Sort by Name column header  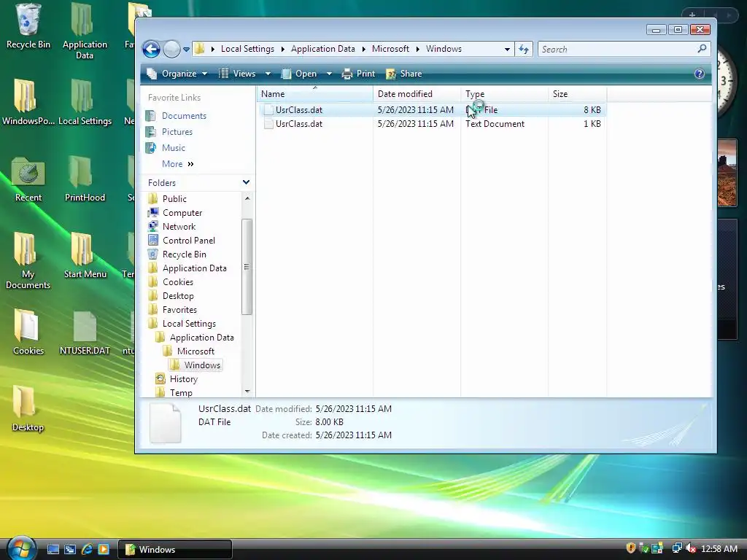315,94
